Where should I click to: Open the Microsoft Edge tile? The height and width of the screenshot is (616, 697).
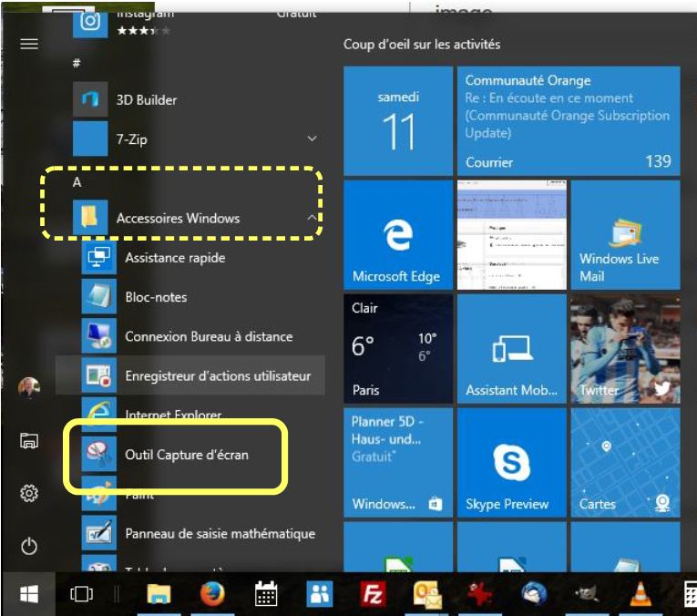pos(397,234)
